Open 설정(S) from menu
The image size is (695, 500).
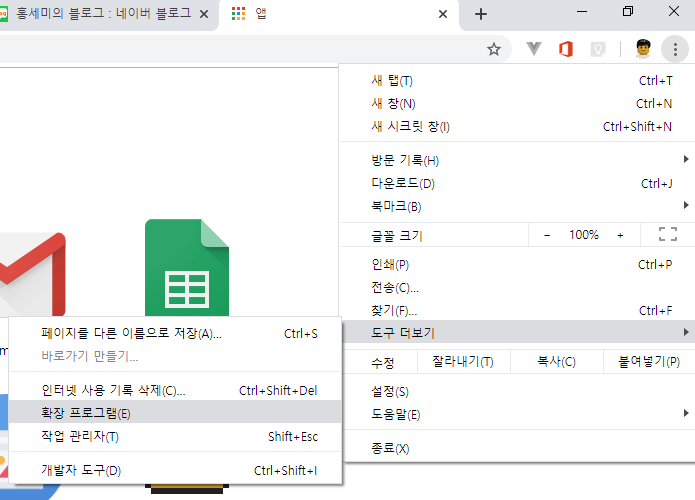pos(517,391)
